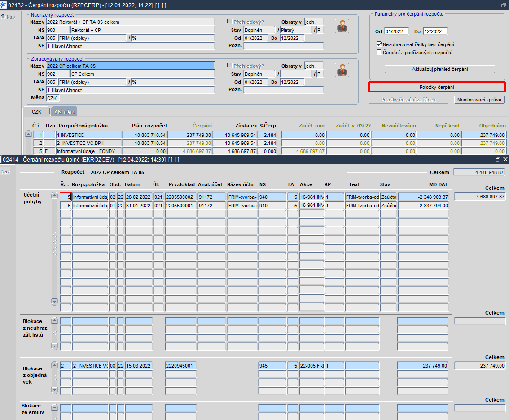Click scroll-up arrow in Blokace z objednávek
Image resolution: width=509 pixels, height=420 pixels.
click(x=55, y=365)
